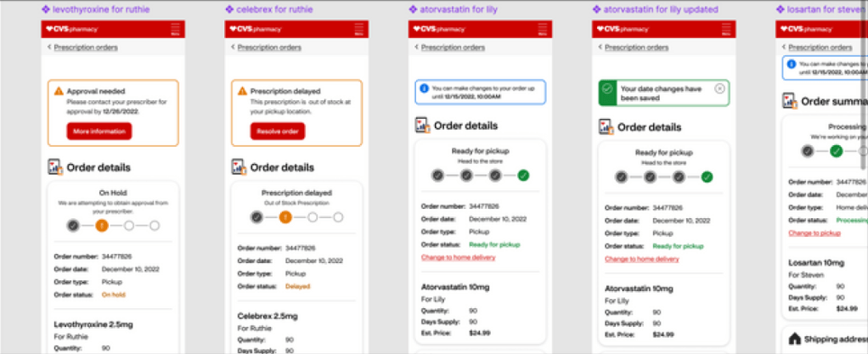Image resolution: width=868 pixels, height=354 pixels.
Task: Click the Change to pickup link
Action: pyautogui.click(x=814, y=233)
